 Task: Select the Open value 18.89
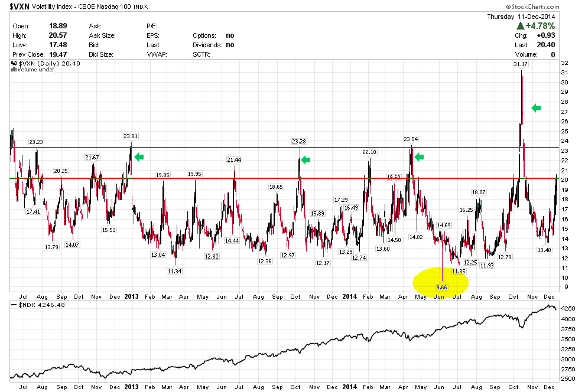[58, 26]
